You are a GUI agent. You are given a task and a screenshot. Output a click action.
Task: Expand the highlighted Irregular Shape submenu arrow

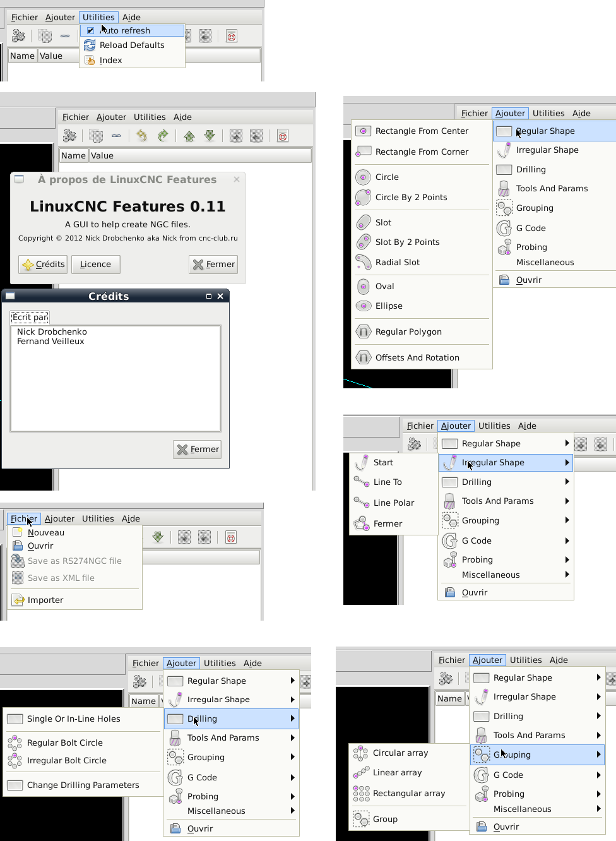click(567, 463)
